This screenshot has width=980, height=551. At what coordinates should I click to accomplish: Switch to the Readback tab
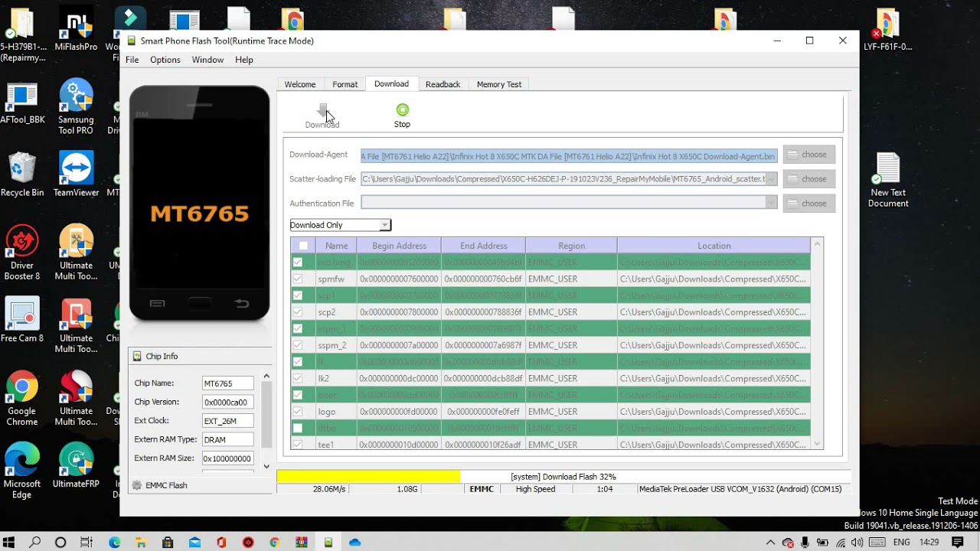[443, 84]
